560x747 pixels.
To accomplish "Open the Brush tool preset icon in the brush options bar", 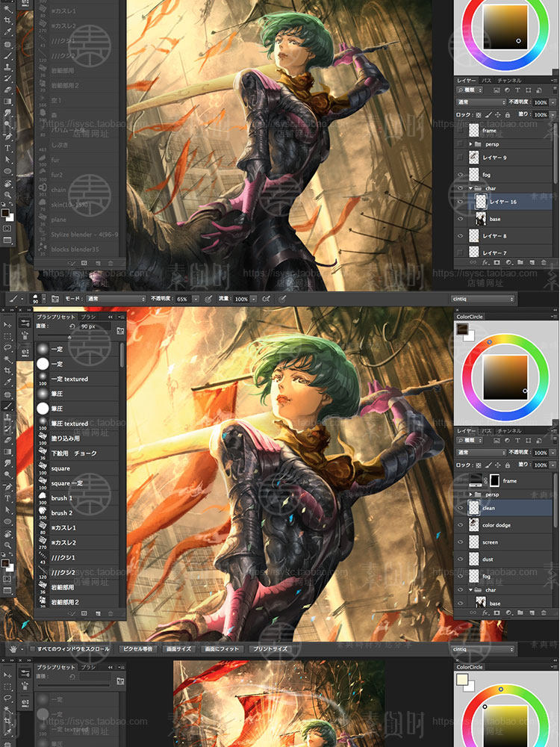I will pos(14,299).
